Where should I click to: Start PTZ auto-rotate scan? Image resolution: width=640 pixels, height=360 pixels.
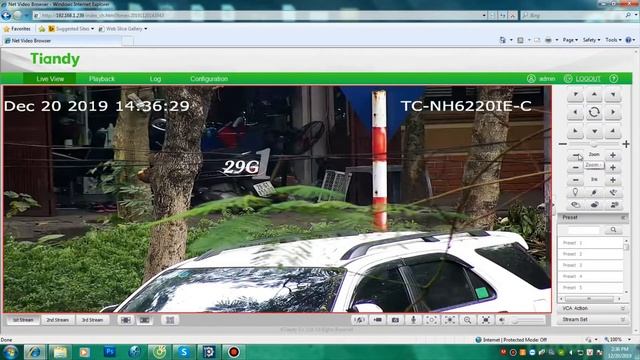click(x=594, y=112)
